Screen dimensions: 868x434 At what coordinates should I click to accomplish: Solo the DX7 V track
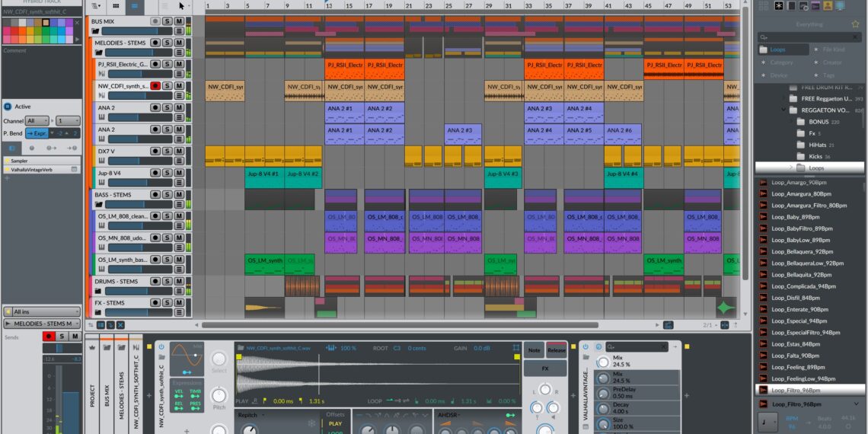[x=167, y=151]
